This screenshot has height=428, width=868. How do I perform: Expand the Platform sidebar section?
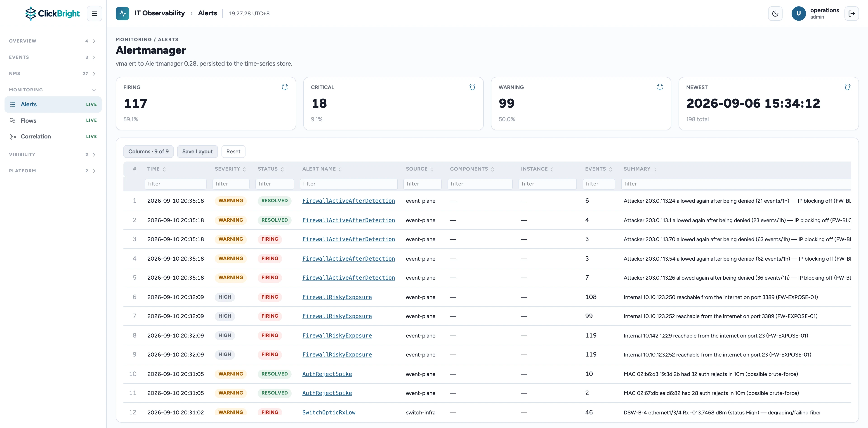pos(53,171)
